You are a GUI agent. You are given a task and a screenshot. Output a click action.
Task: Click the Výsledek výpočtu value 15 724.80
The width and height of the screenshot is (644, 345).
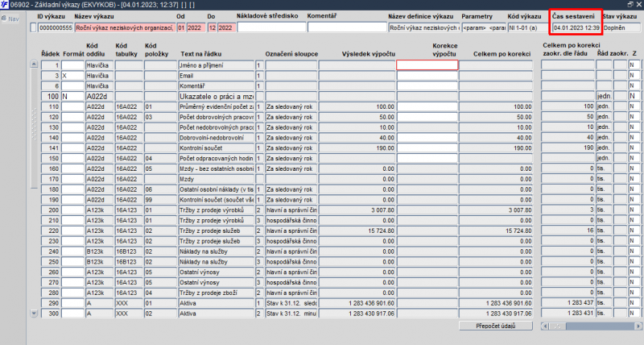pos(357,231)
